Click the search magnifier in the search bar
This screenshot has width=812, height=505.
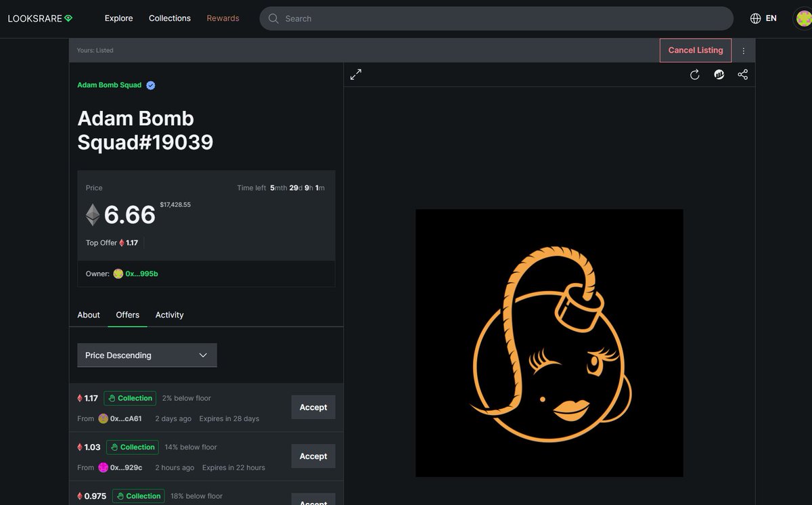pyautogui.click(x=273, y=18)
